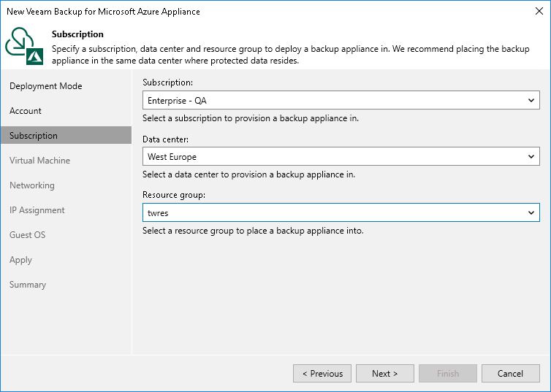The height and width of the screenshot is (392, 551).
Task: Click the Finish button
Action: (x=448, y=374)
